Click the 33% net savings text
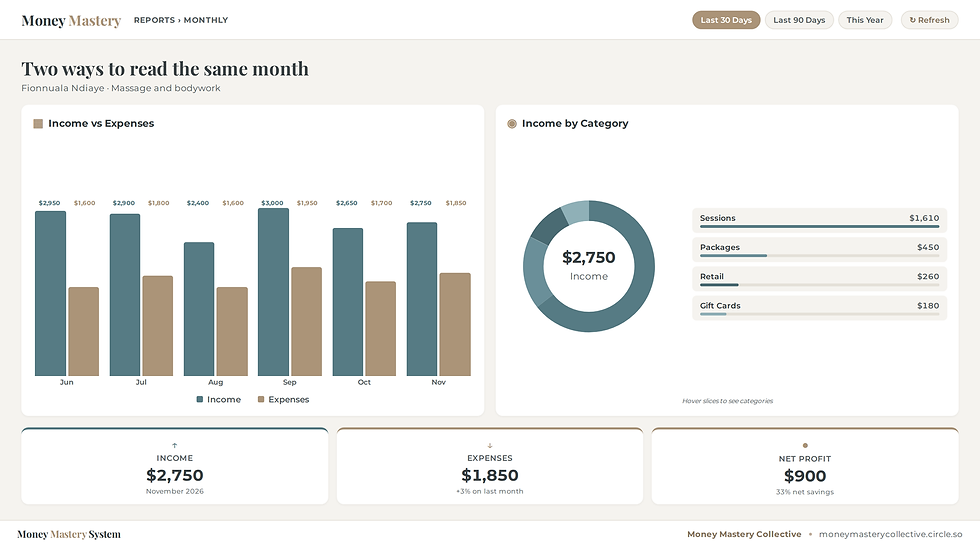 coord(805,492)
